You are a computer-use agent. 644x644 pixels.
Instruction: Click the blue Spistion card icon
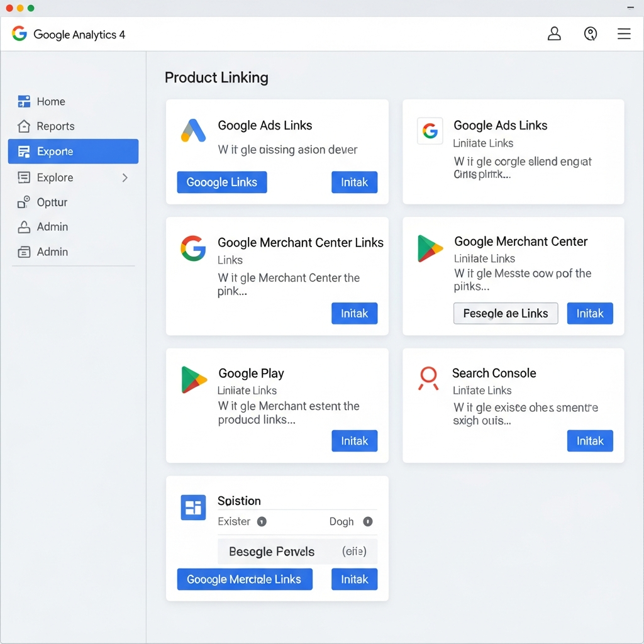193,507
